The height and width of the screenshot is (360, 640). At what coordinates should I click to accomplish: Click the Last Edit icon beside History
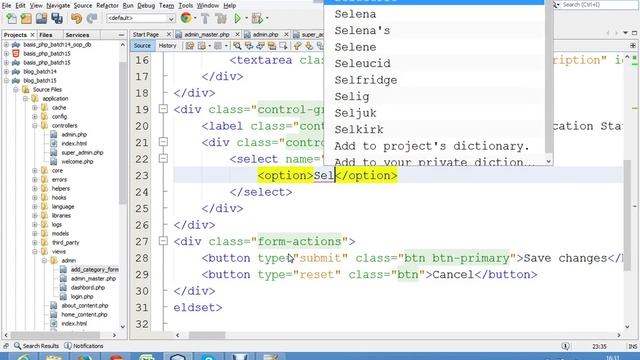tap(190, 46)
